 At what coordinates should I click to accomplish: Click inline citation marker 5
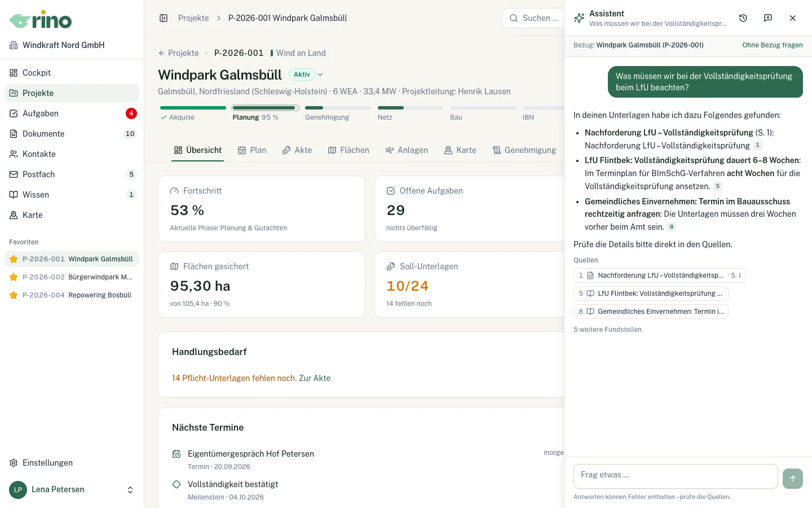click(718, 186)
